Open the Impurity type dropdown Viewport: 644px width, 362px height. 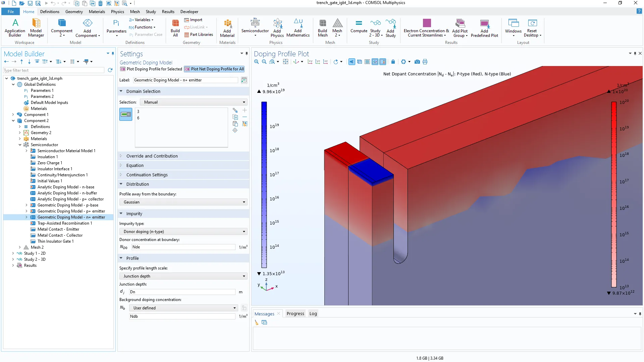[x=183, y=232]
